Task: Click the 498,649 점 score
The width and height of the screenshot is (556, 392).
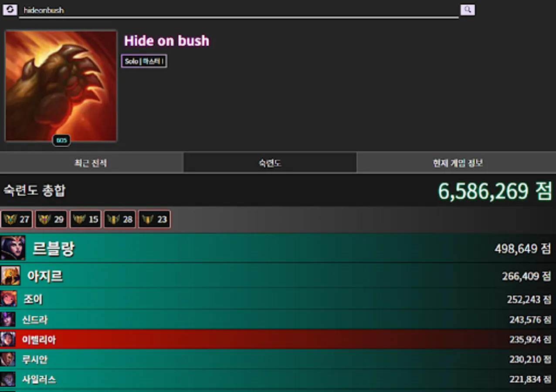Action: tap(523, 249)
